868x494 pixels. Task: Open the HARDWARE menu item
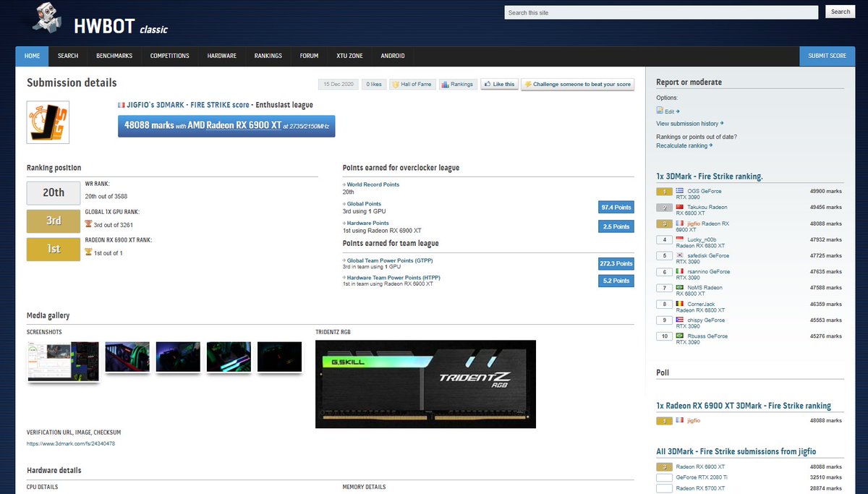tap(222, 56)
